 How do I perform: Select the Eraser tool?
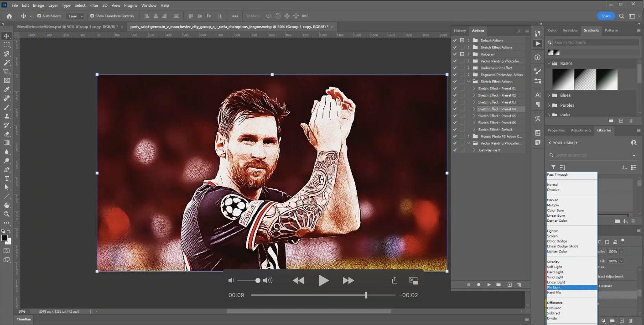pyautogui.click(x=6, y=134)
